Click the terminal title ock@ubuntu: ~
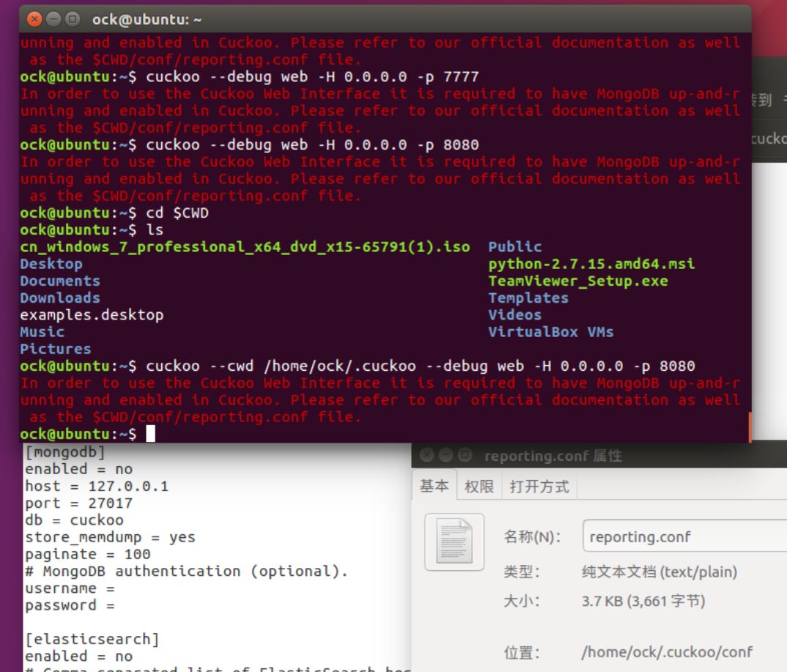 [x=147, y=20]
